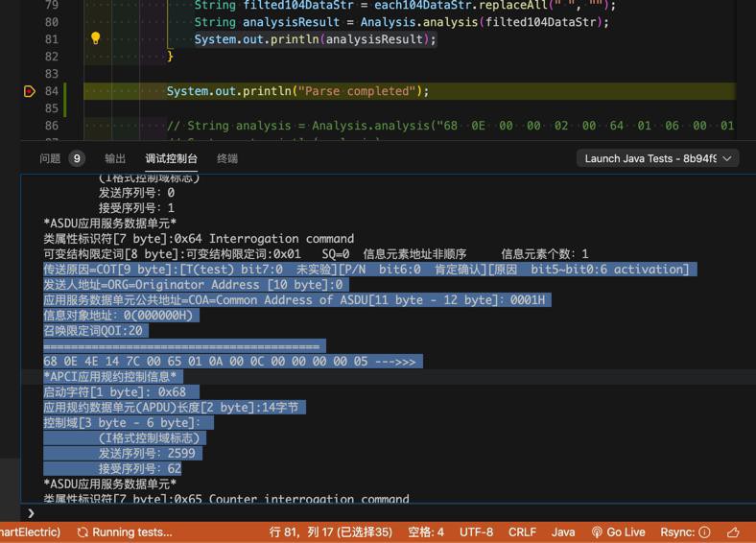Switch to the 输出 output tab
Screen dimensions: 756x543
click(x=115, y=158)
